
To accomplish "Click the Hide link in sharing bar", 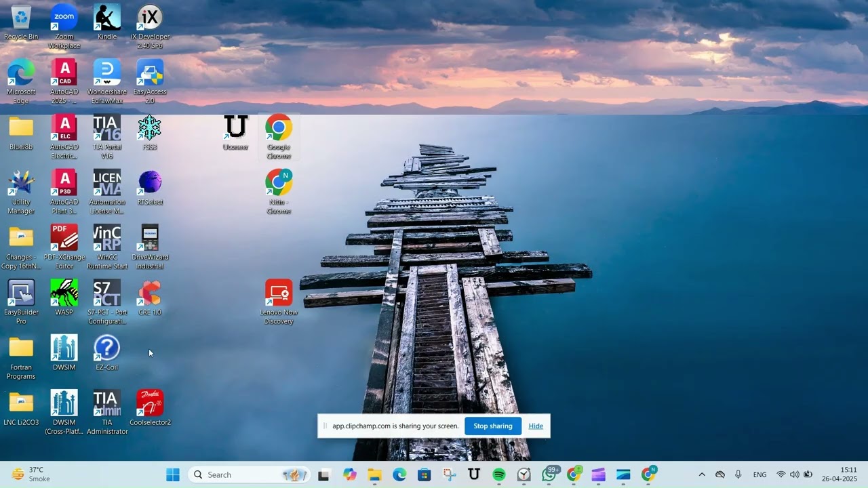I will (536, 426).
